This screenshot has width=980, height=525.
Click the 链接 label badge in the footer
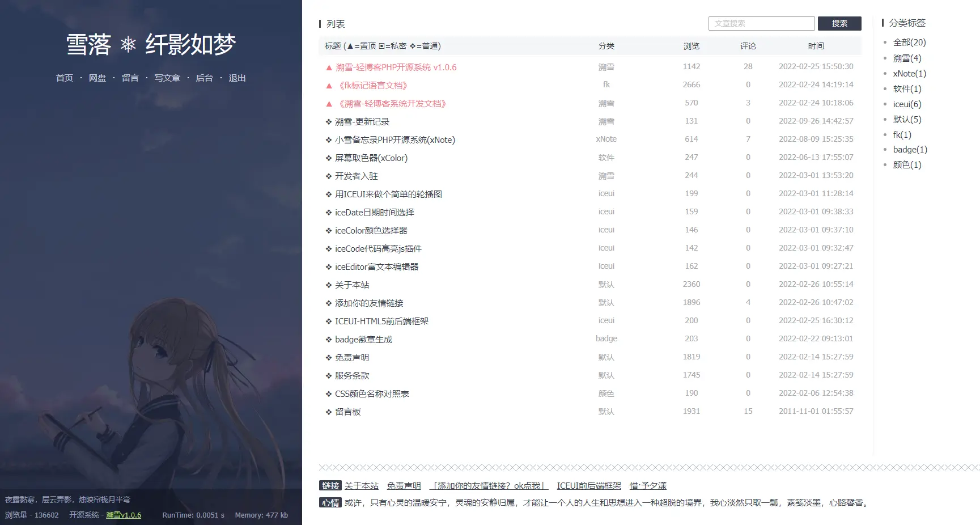(x=330, y=486)
